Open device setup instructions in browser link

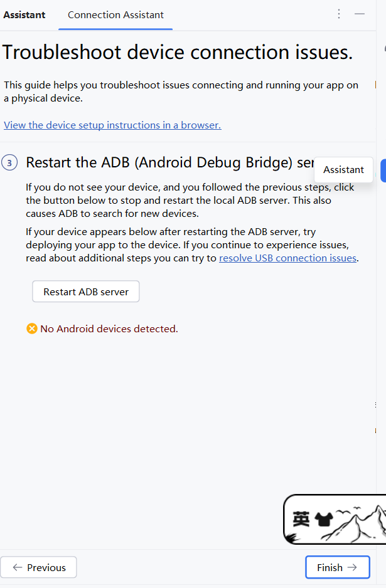tap(112, 125)
